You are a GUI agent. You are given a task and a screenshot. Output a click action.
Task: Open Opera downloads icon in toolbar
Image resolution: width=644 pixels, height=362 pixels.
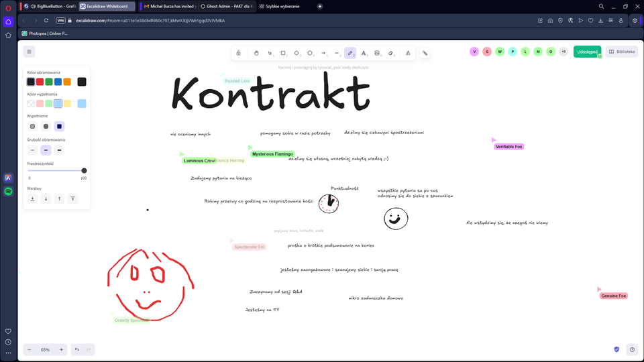pyautogui.click(x=600, y=21)
